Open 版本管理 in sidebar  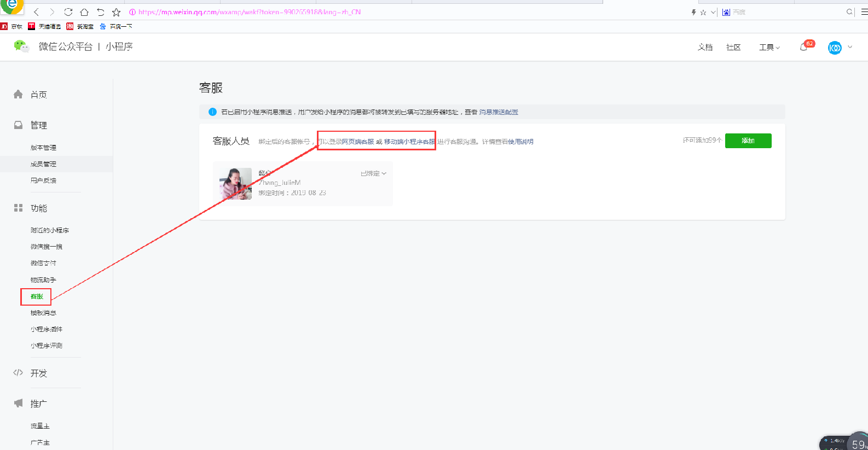point(43,148)
